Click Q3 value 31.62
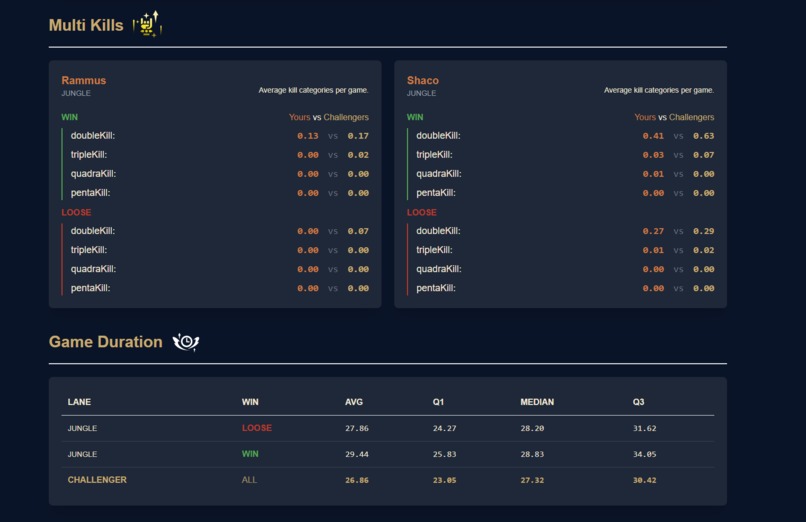The image size is (806, 522). click(645, 428)
